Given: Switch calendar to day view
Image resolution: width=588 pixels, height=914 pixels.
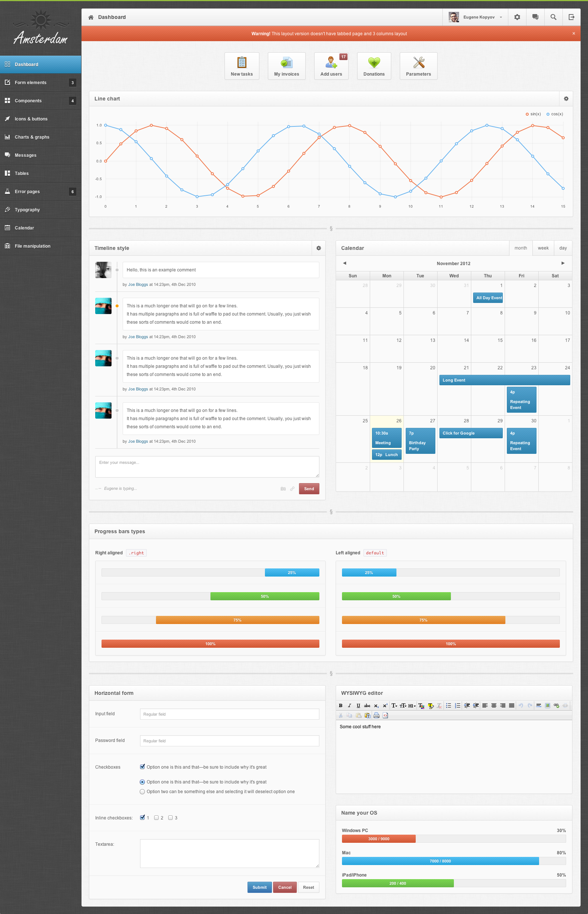Looking at the screenshot, I should coord(563,248).
